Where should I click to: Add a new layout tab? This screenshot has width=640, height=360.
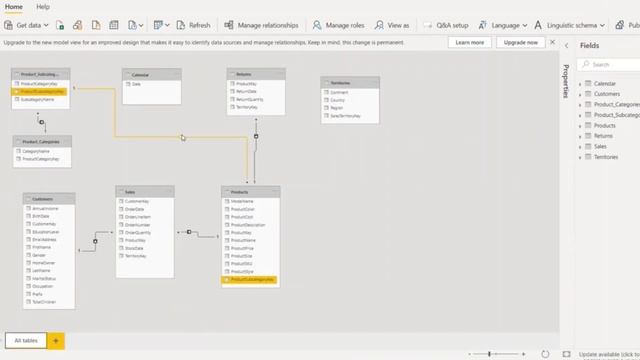coord(56,340)
